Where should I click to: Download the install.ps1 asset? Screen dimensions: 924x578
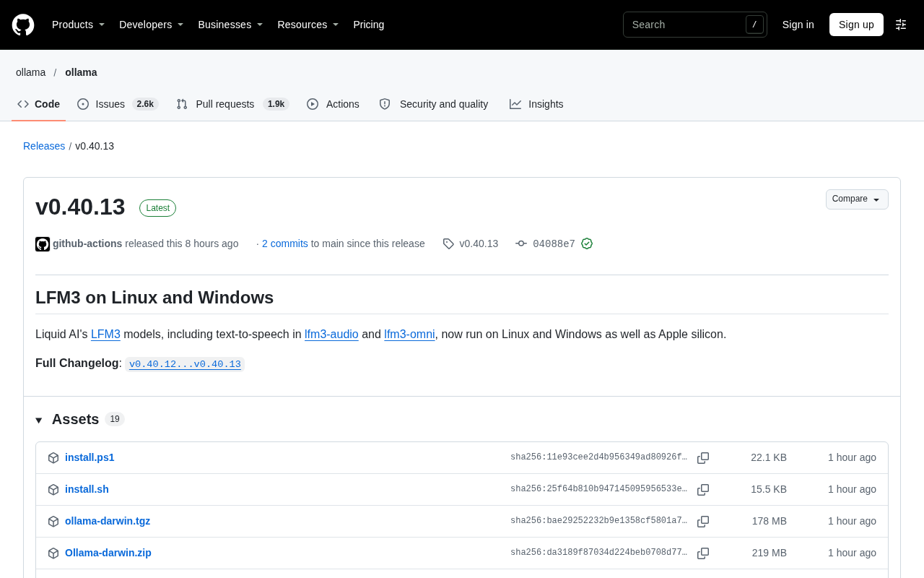tap(90, 457)
